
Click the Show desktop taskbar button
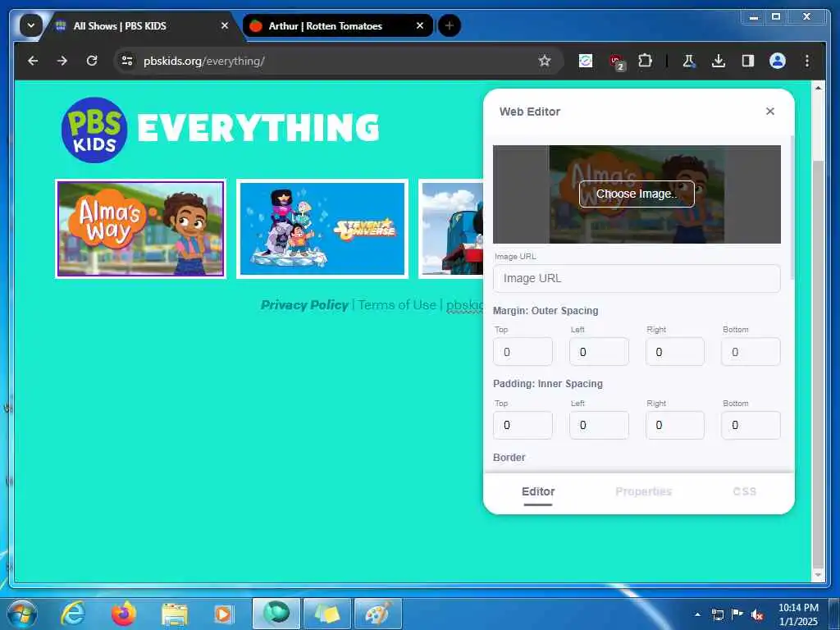click(834, 614)
